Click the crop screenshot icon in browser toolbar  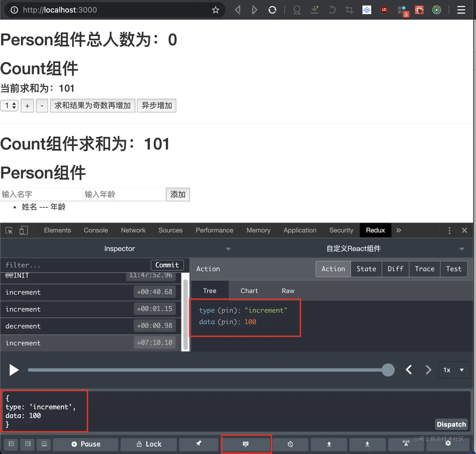tap(349, 10)
